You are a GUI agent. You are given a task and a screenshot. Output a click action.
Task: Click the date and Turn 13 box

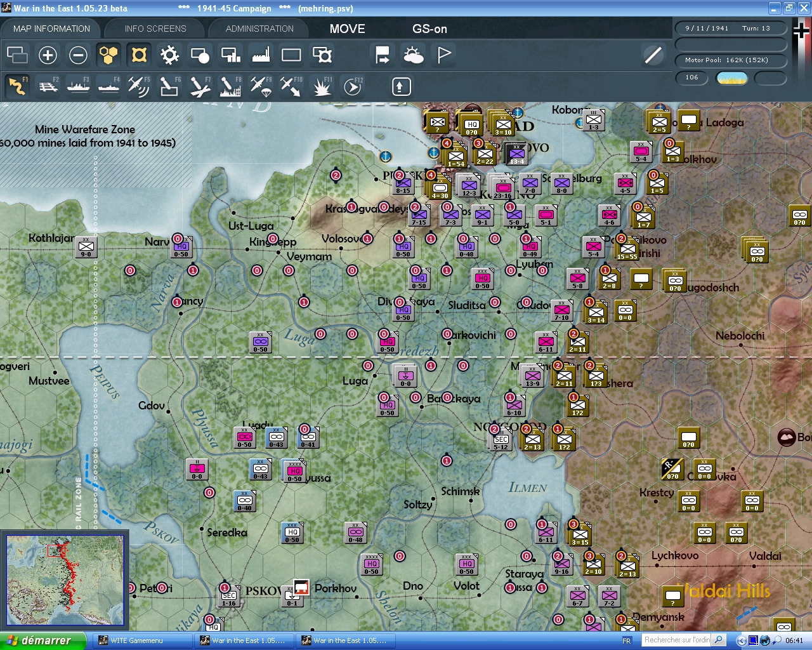point(730,28)
